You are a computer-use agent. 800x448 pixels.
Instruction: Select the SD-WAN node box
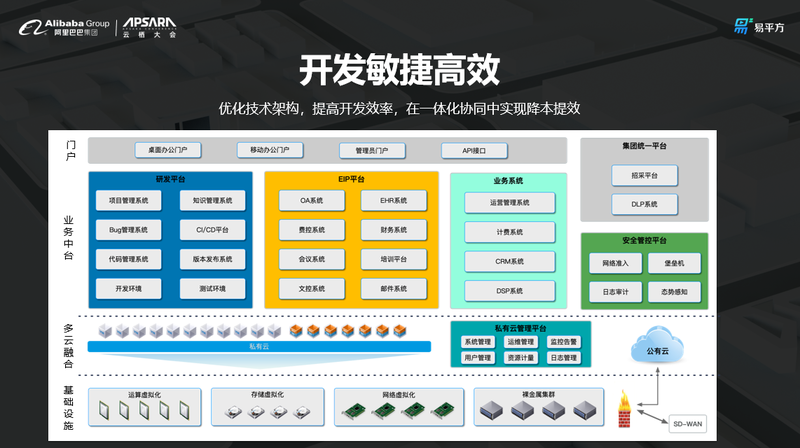pos(687,422)
